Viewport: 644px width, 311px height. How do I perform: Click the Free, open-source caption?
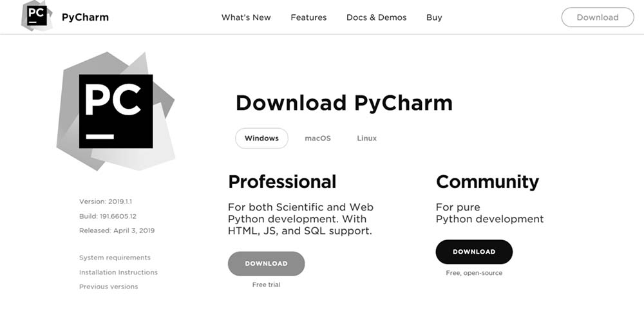[x=474, y=273]
